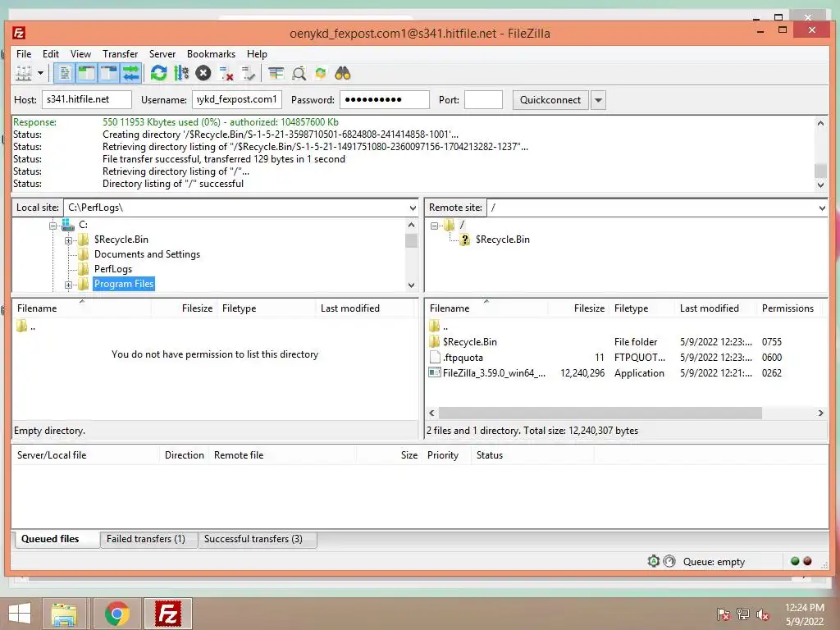Viewport: 840px width, 630px height.
Task: Collapse the C: drive tree node
Action: click(x=52, y=226)
